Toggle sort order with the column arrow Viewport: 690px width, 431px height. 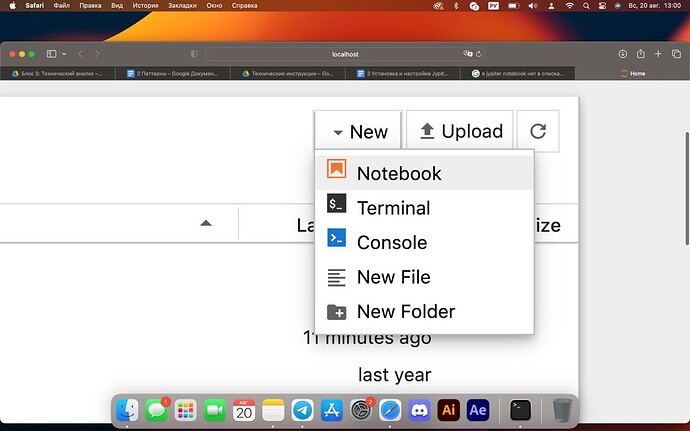pyautogui.click(x=206, y=223)
